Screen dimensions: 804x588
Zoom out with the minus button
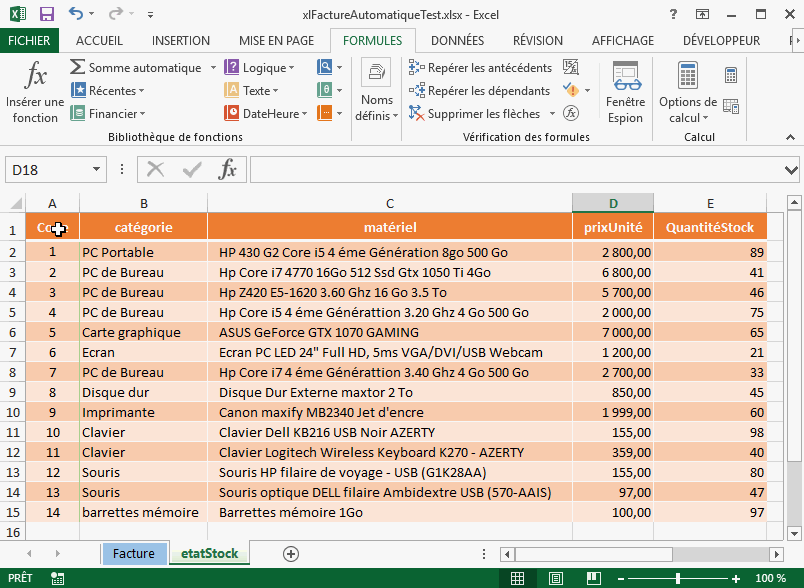(x=621, y=579)
